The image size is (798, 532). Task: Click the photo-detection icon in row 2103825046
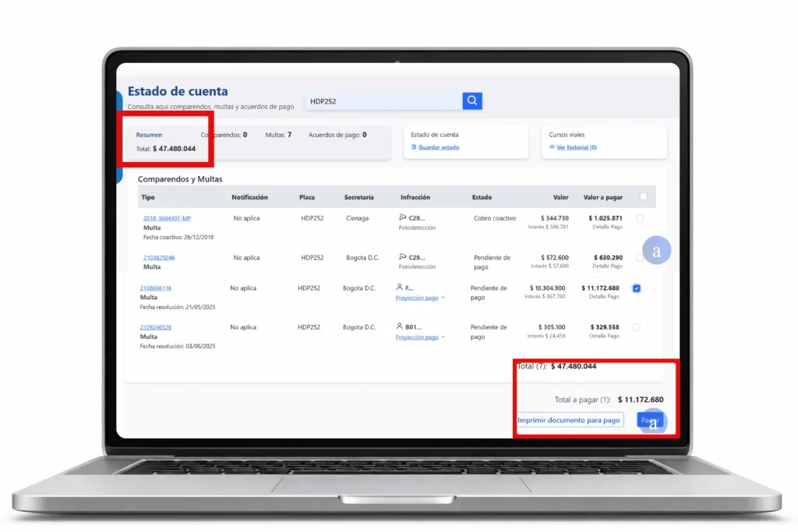tap(403, 257)
